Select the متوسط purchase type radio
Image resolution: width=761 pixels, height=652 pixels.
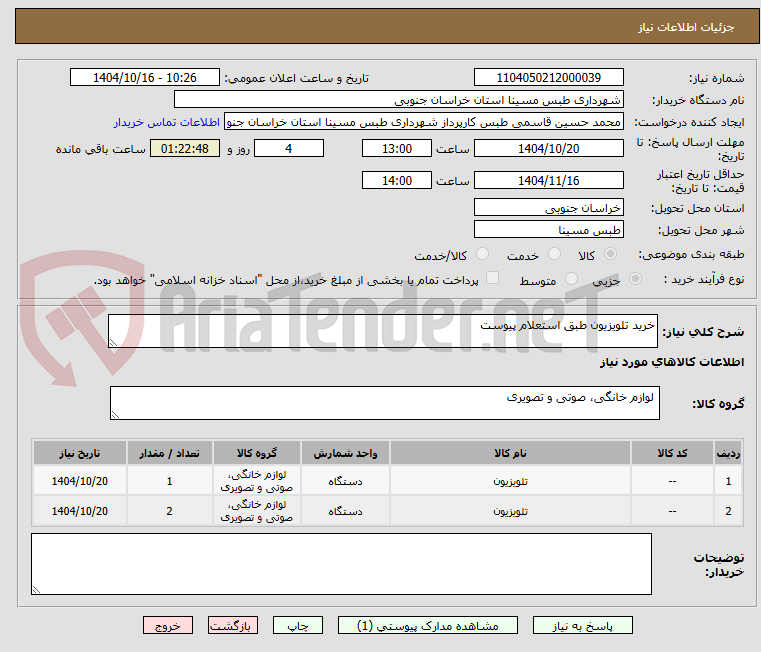[x=571, y=279]
